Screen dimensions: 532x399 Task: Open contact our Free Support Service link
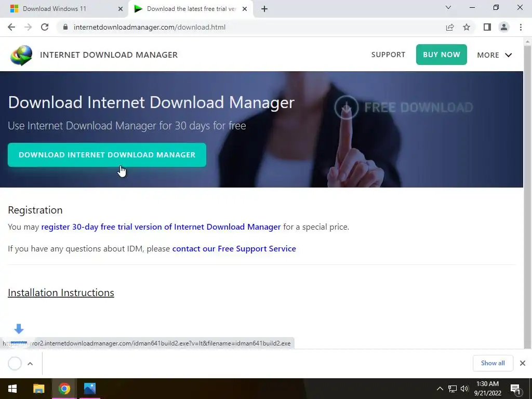coord(234,249)
